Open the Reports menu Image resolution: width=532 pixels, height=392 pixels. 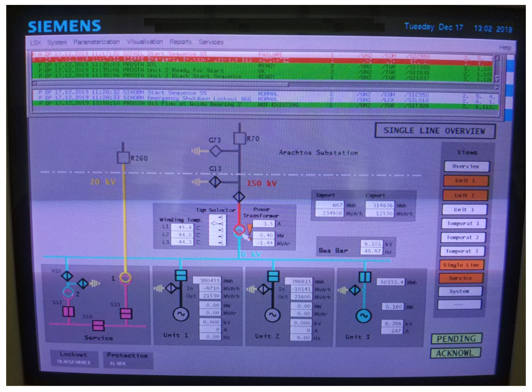coord(180,42)
